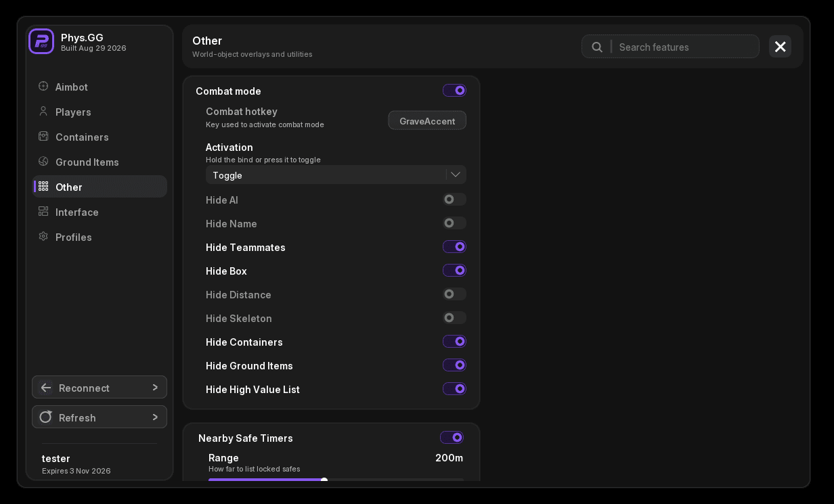Click the Players person icon

click(43, 112)
